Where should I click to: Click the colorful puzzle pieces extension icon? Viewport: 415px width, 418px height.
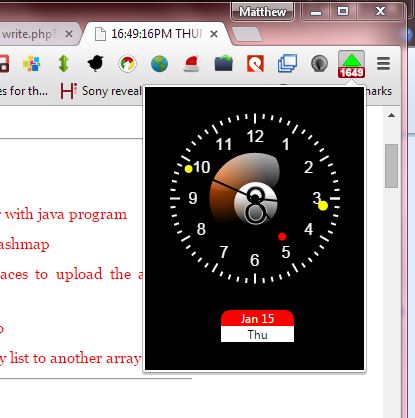[32, 63]
